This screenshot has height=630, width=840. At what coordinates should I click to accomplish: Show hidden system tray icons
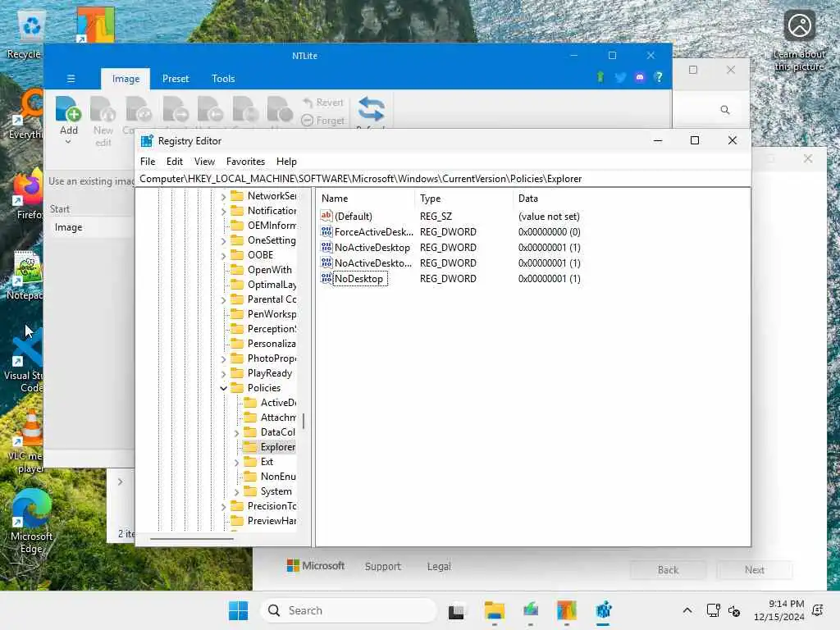[x=687, y=610]
